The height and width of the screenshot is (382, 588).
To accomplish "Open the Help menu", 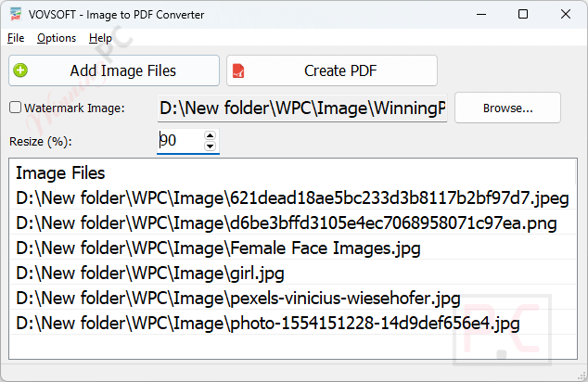I will (x=100, y=38).
